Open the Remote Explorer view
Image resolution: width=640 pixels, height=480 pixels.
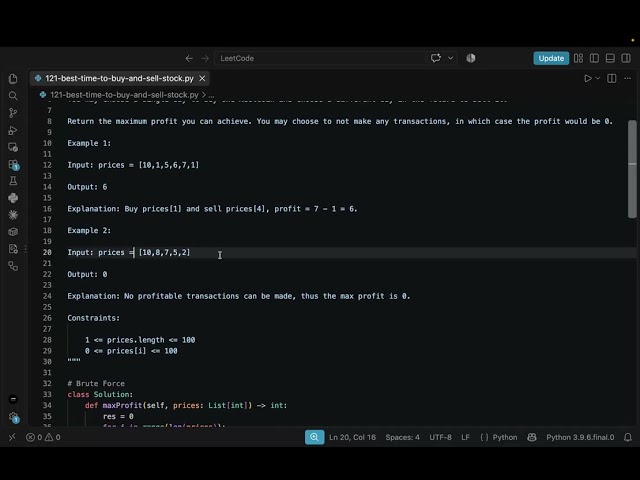13,147
